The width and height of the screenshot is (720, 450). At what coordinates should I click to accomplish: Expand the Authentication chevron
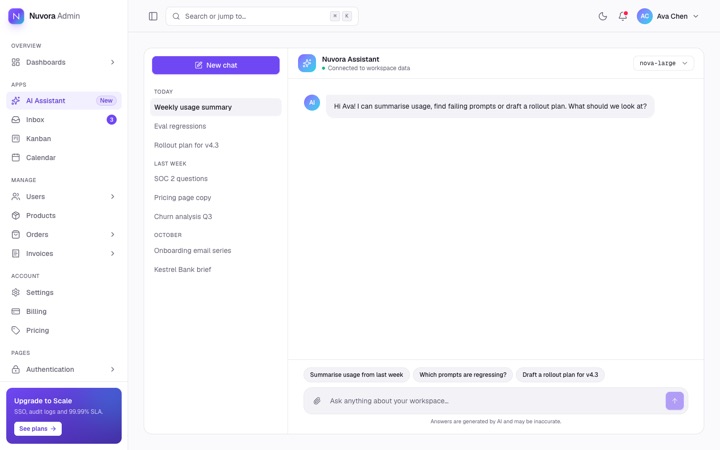[112, 369]
